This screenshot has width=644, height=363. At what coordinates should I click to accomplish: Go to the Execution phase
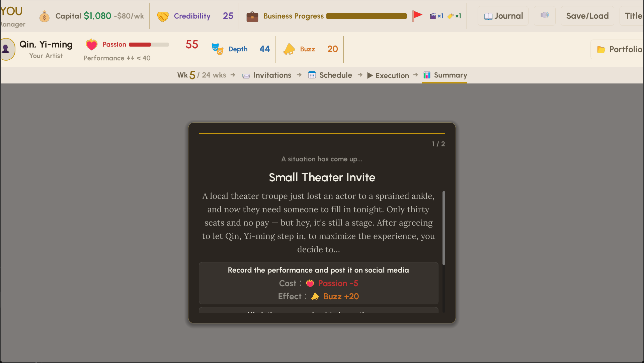coord(388,75)
